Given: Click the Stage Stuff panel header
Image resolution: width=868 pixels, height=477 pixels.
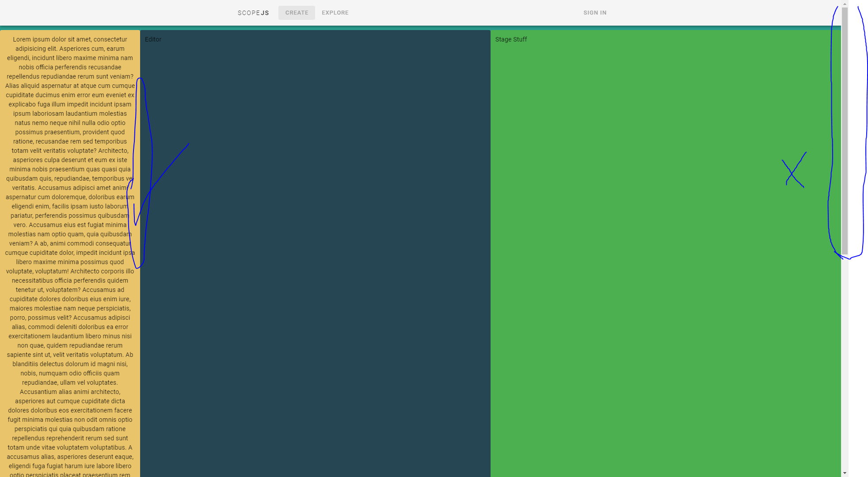Looking at the screenshot, I should (x=510, y=39).
